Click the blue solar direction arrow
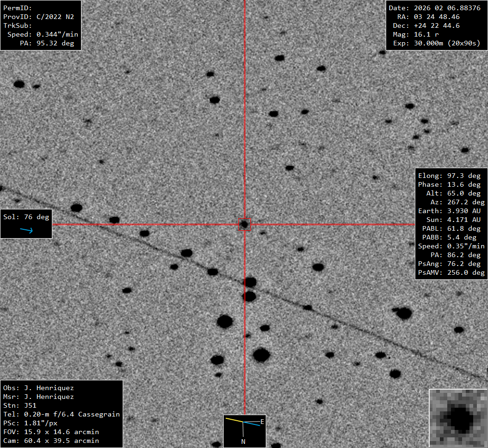This screenshot has width=488, height=448. 26,230
